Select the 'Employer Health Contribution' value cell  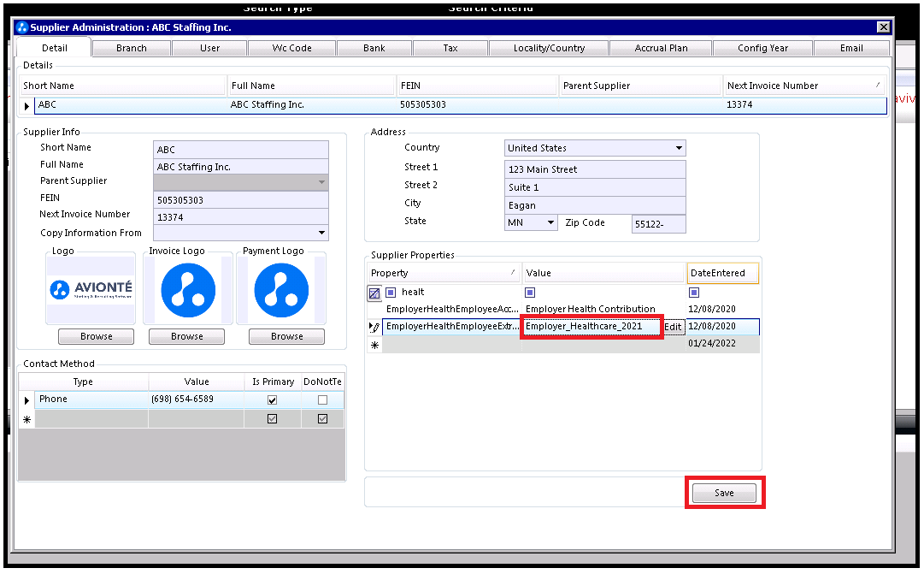(603, 309)
